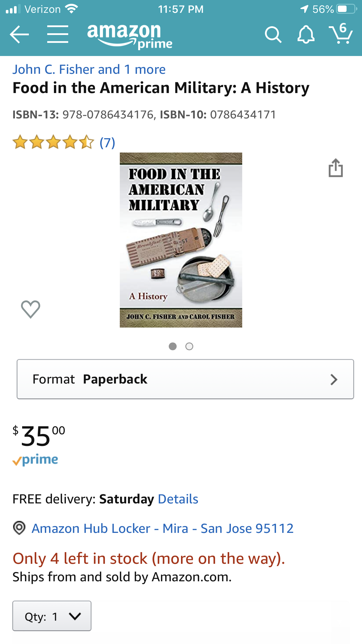Open the search magnifier icon
The height and width of the screenshot is (644, 362).
tap(273, 35)
